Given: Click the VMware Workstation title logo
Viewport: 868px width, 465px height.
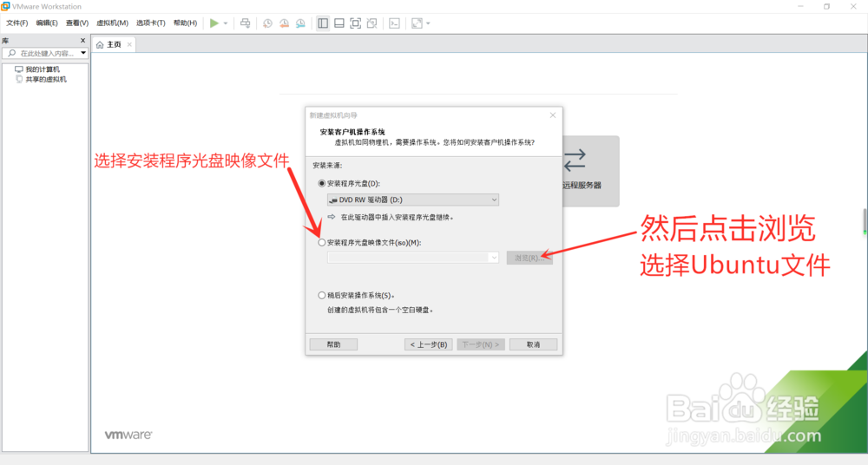Looking at the screenshot, I should 5,6.
